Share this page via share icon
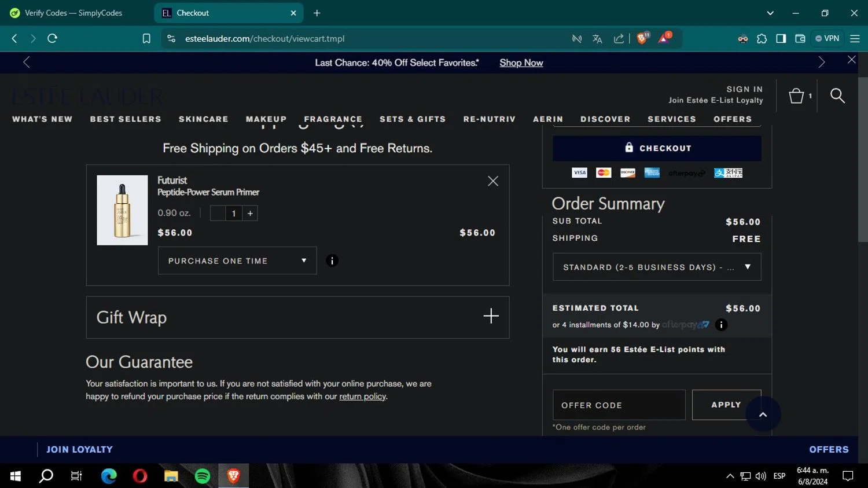 pos(619,39)
